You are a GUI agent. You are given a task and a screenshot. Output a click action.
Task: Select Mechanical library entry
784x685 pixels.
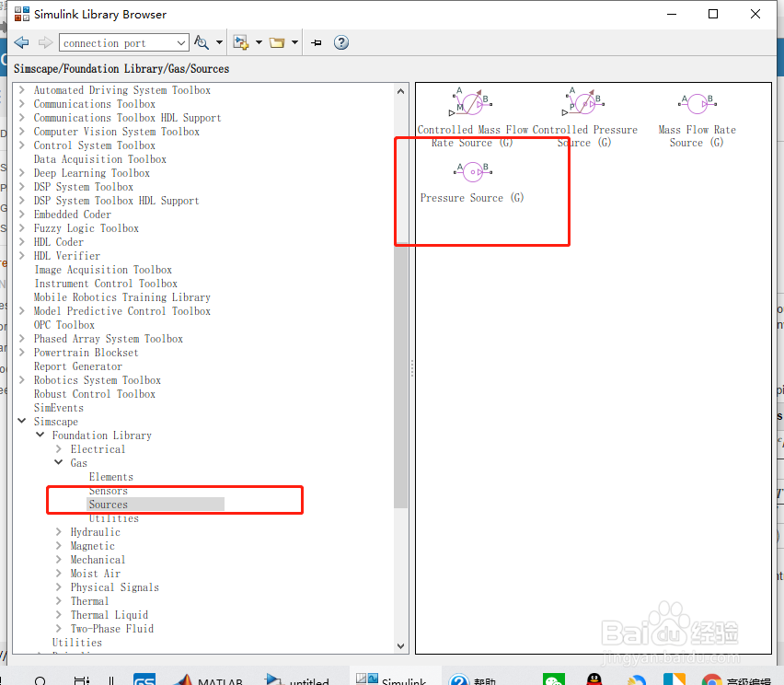98,560
